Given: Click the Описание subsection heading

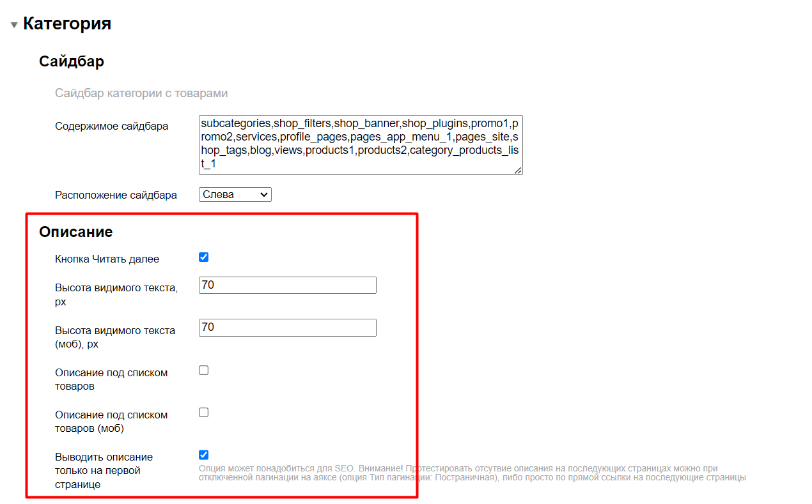Looking at the screenshot, I should (75, 232).
